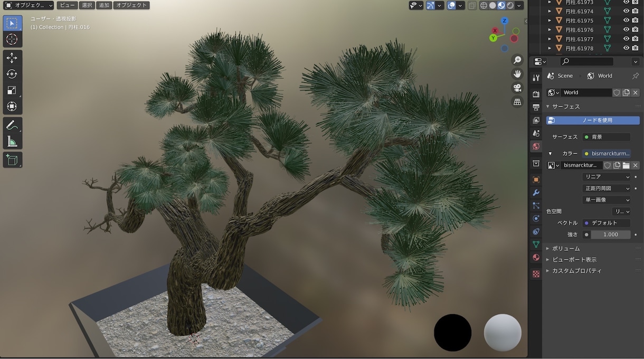Open the Modifier properties wrench tab
Image resolution: width=644 pixels, height=359 pixels.
536,193
